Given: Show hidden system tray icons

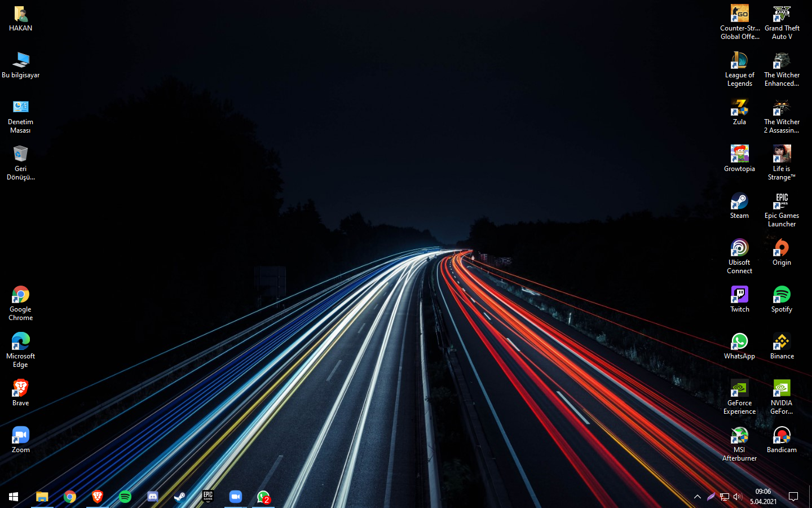Looking at the screenshot, I should click(698, 497).
